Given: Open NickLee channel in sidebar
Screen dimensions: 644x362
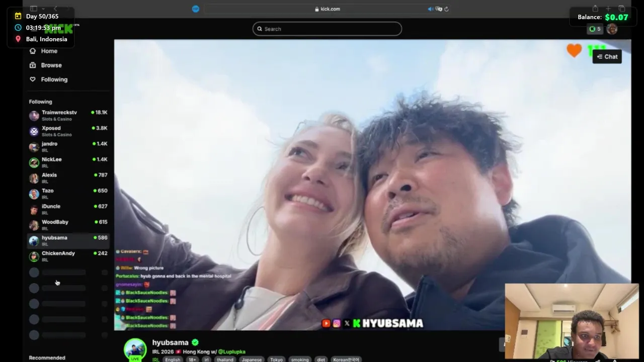Looking at the screenshot, I should click(68, 162).
